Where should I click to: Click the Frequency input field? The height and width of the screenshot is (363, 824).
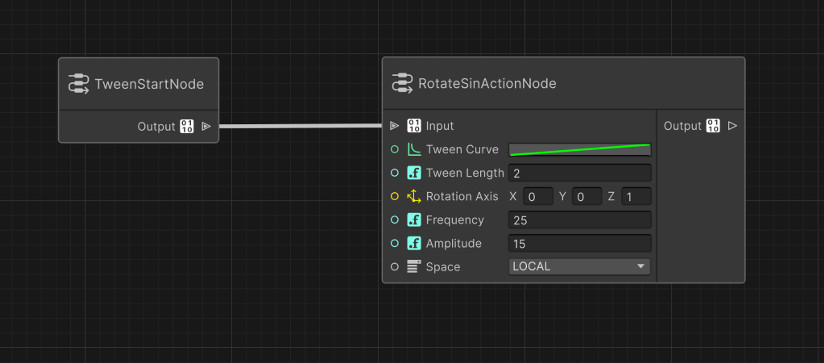click(x=580, y=220)
